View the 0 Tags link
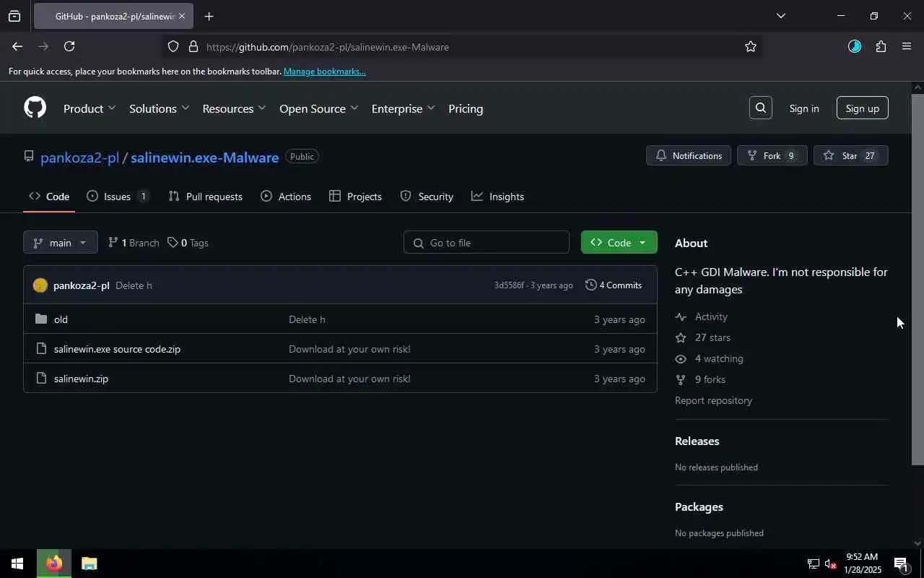The width and height of the screenshot is (924, 578). tap(188, 243)
